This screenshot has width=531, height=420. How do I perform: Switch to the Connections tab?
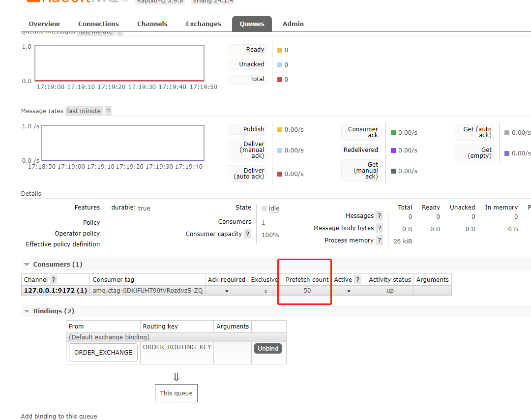tap(98, 24)
